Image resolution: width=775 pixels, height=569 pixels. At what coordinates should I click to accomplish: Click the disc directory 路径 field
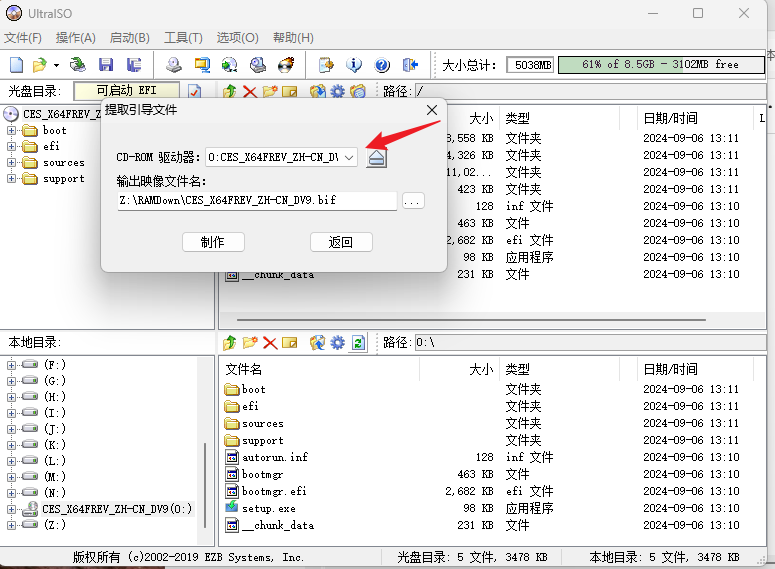[590, 91]
